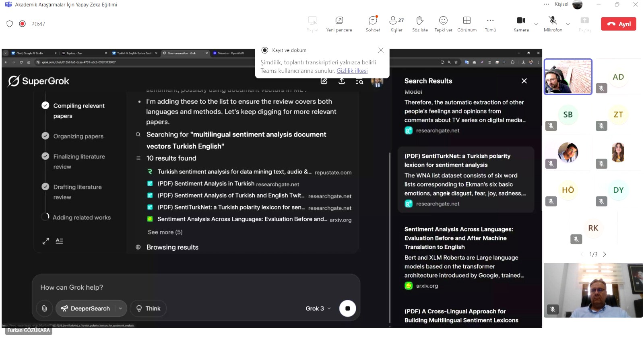Select the SB participant tile

(568, 115)
